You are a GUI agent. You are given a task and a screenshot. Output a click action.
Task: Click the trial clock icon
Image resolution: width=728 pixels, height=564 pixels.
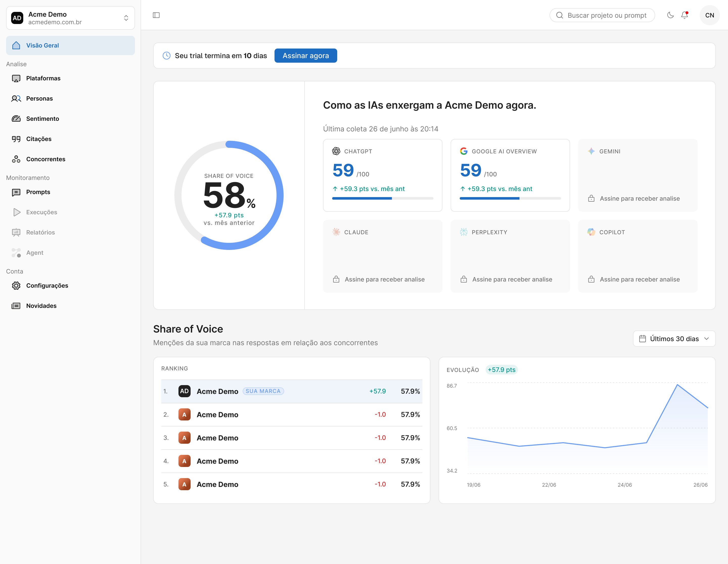tap(166, 56)
